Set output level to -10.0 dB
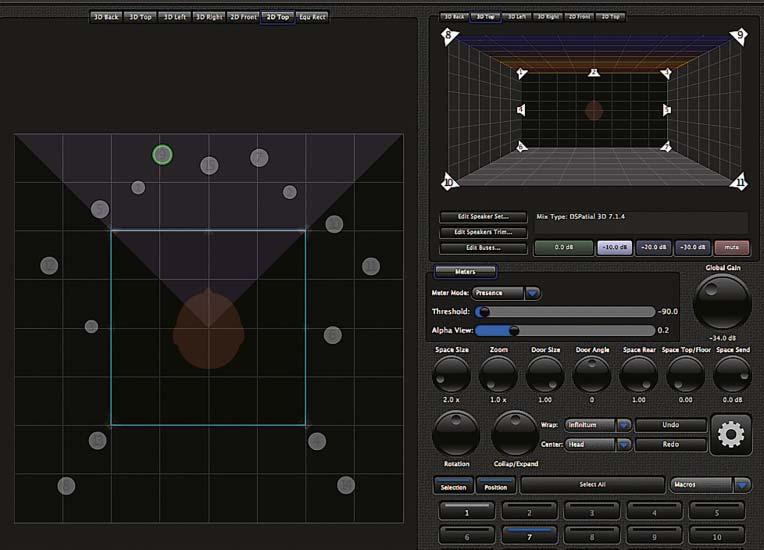Viewport: 764px width, 550px height. coord(615,247)
